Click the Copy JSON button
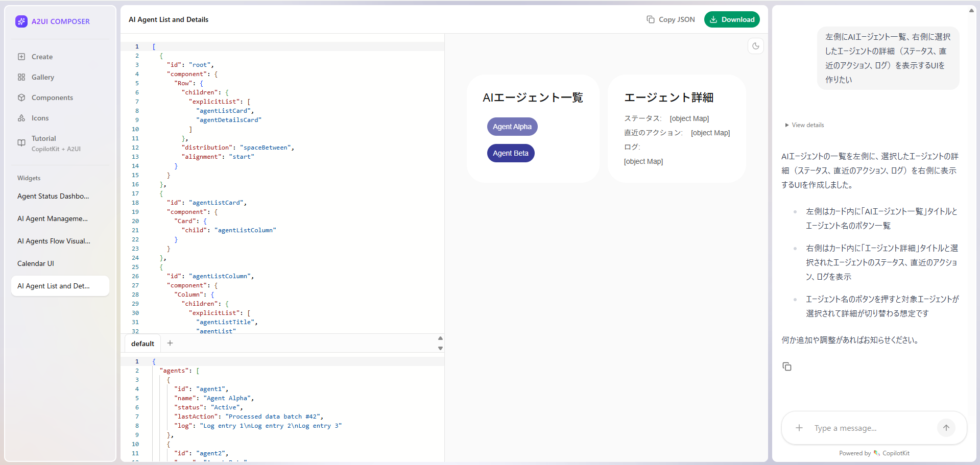Viewport: 980px width, 465px height. 671,19
